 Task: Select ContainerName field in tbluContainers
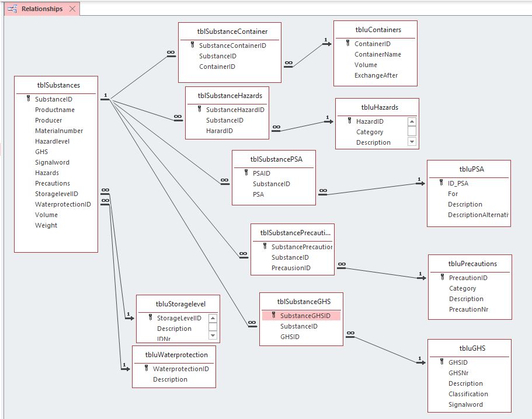378,54
